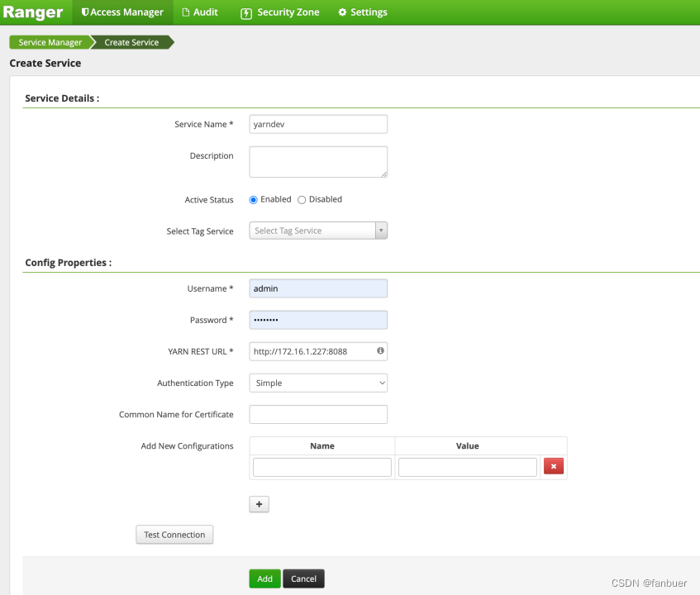Click the Name column header
The image size is (700, 595).
click(x=322, y=446)
